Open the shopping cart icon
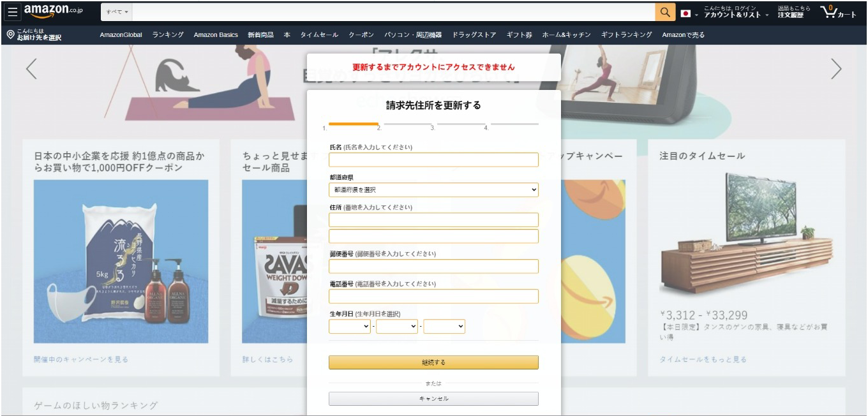 (x=837, y=11)
